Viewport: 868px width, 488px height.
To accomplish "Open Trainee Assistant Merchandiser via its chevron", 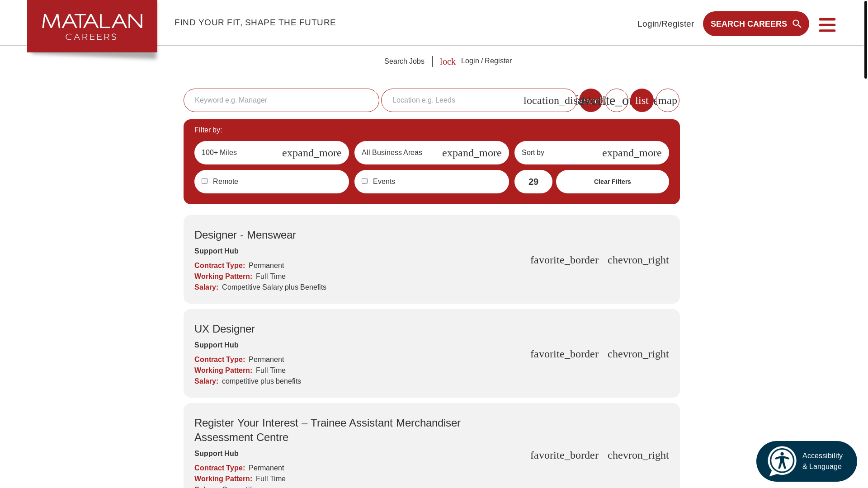I will 638,455.
